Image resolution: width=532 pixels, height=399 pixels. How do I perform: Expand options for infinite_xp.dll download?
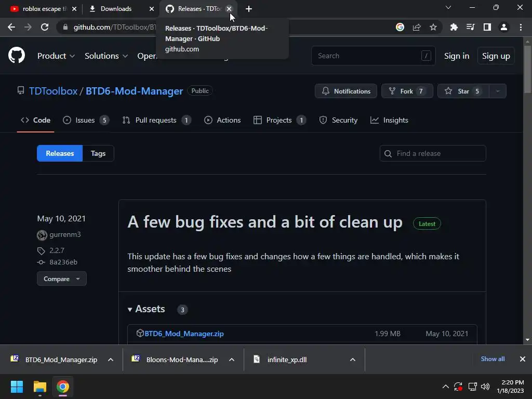coord(353,360)
